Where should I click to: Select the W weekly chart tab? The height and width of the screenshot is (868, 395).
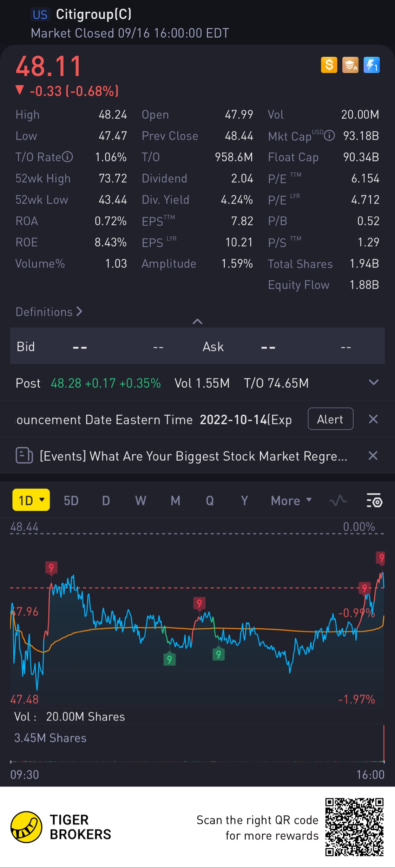(140, 500)
